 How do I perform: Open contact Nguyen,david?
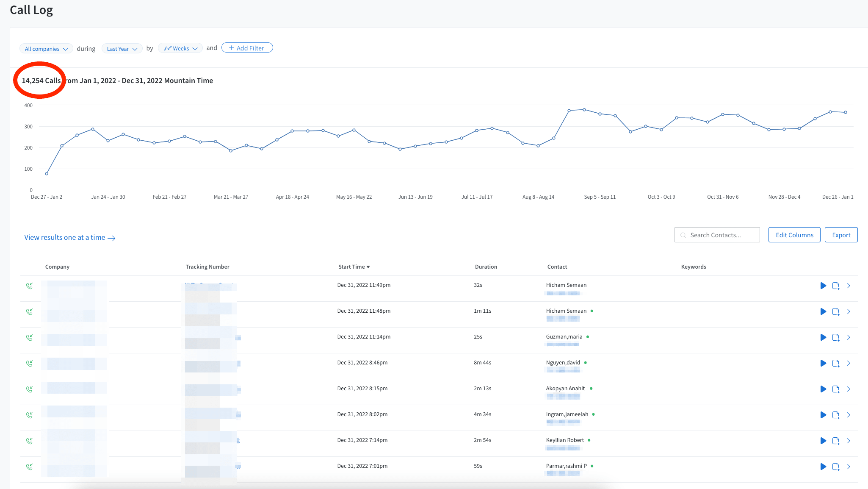click(x=563, y=362)
